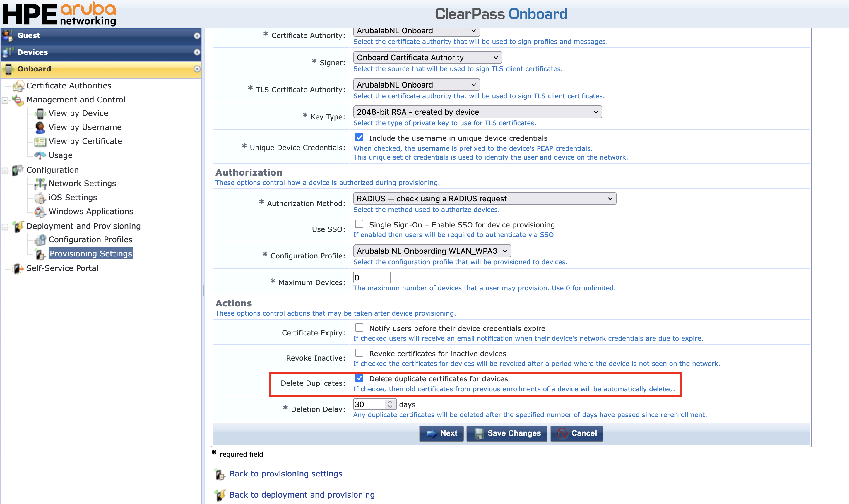Click the Save Changes button
Screen dimensions: 849x504
(x=507, y=433)
